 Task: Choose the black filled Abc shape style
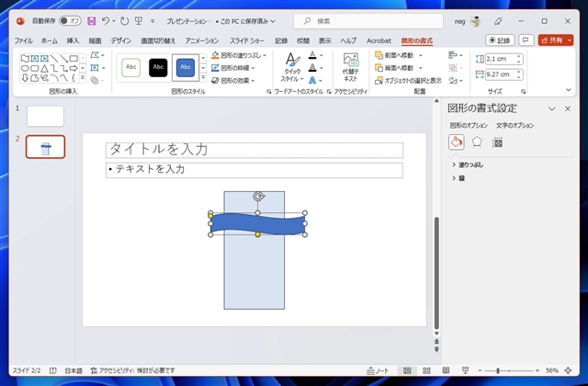(158, 68)
